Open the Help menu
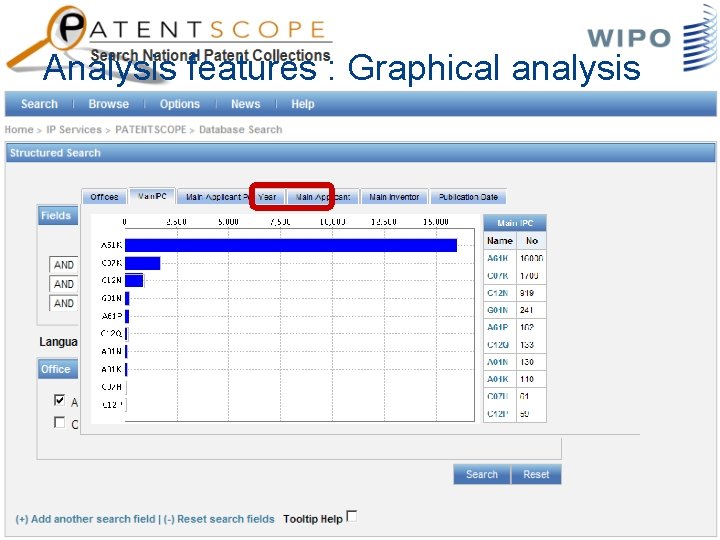 pyautogui.click(x=303, y=104)
